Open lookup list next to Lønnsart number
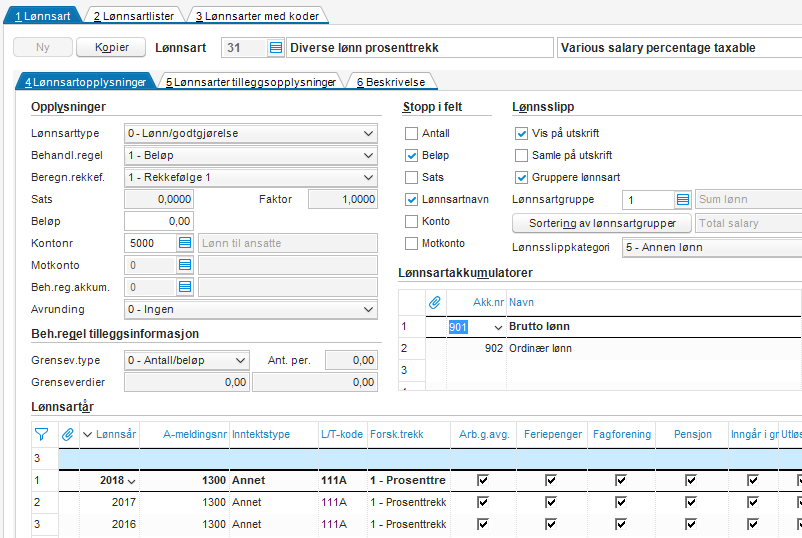The image size is (802, 538). (x=276, y=48)
